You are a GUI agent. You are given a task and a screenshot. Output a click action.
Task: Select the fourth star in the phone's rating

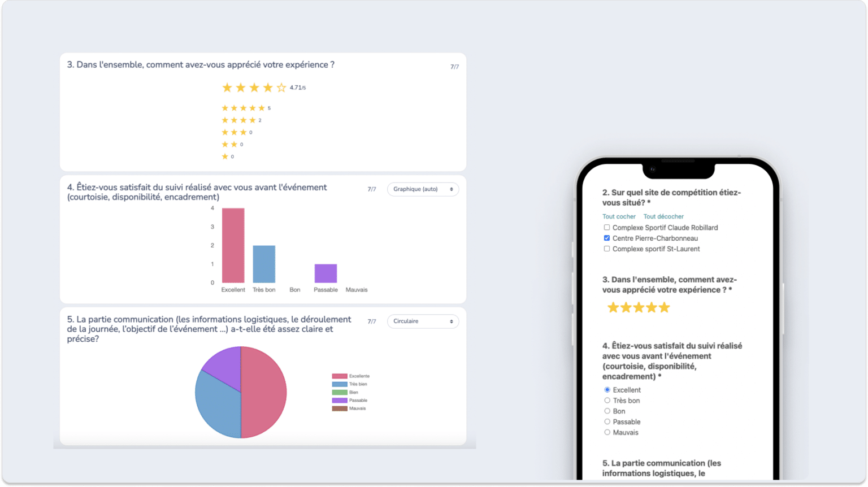652,307
